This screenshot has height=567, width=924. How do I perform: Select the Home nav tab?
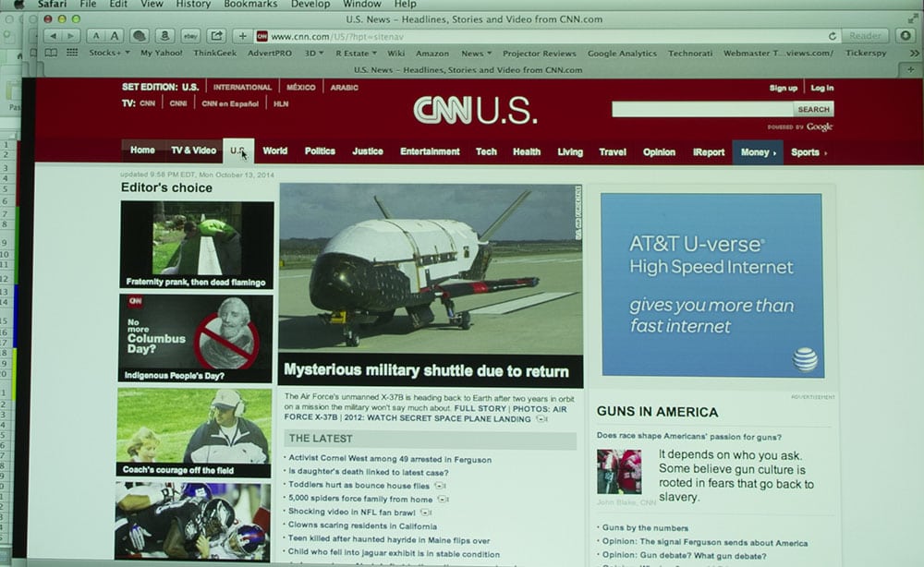tap(142, 151)
